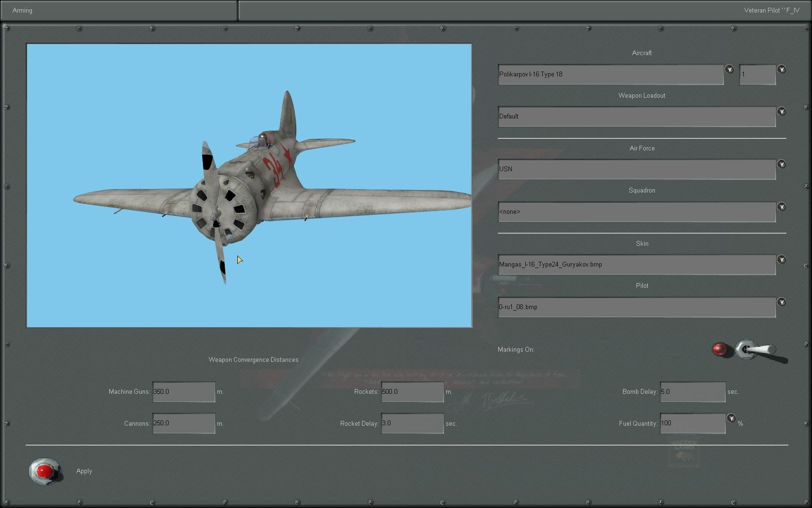Open the aircraft number dropdown arrow
This screenshot has width=812, height=508.
pos(782,70)
